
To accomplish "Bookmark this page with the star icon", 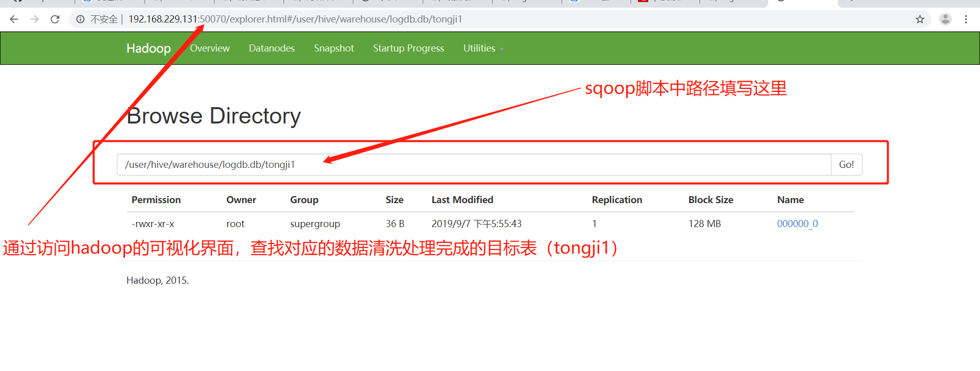I will coord(920,19).
